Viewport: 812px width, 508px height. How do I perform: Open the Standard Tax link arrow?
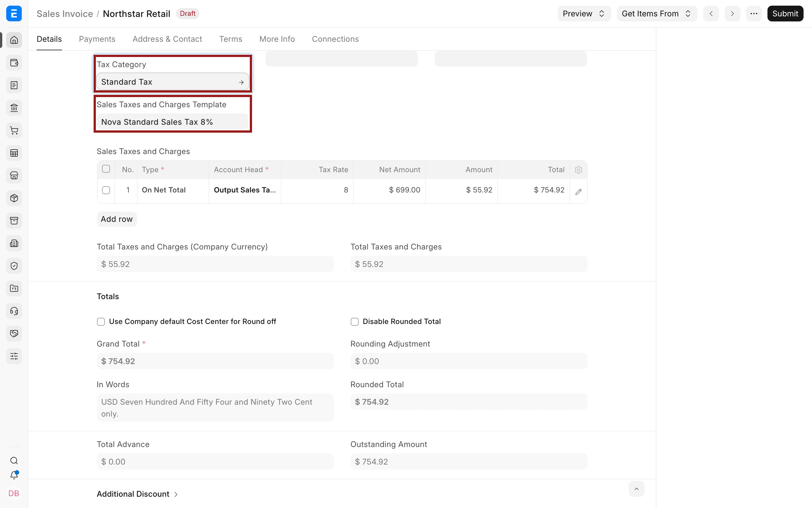(241, 82)
